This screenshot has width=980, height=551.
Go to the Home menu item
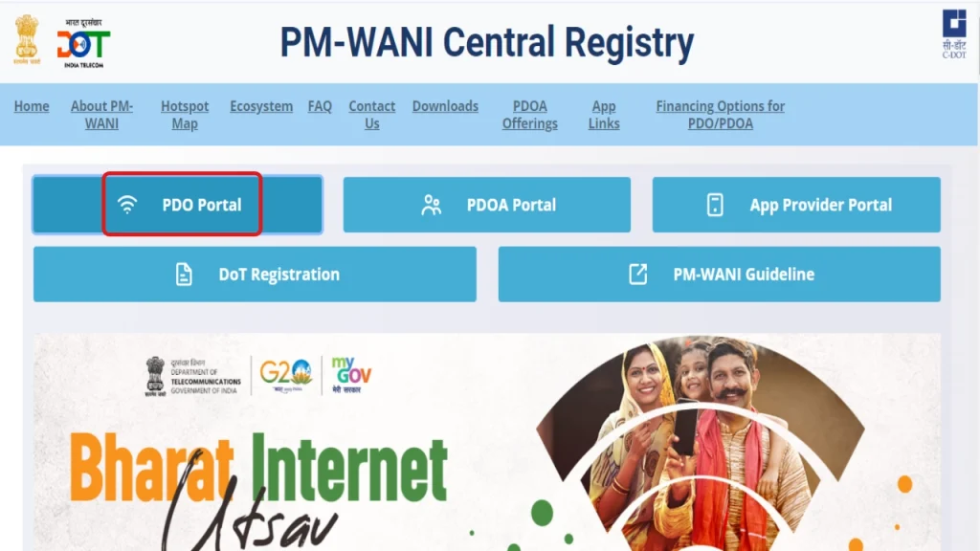click(32, 106)
